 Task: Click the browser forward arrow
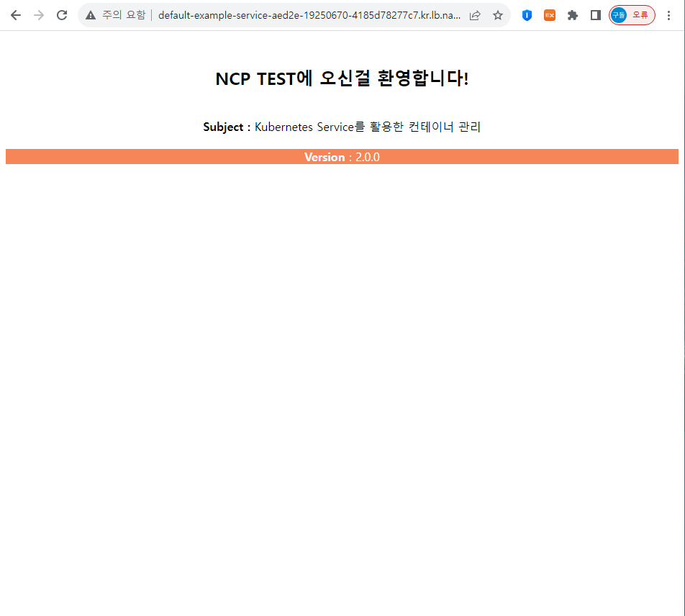39,15
